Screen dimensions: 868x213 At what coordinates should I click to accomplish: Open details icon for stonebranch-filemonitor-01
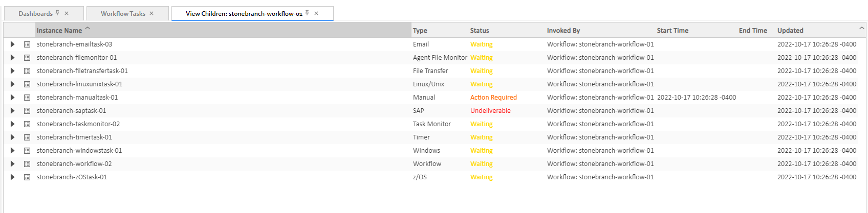27,58
